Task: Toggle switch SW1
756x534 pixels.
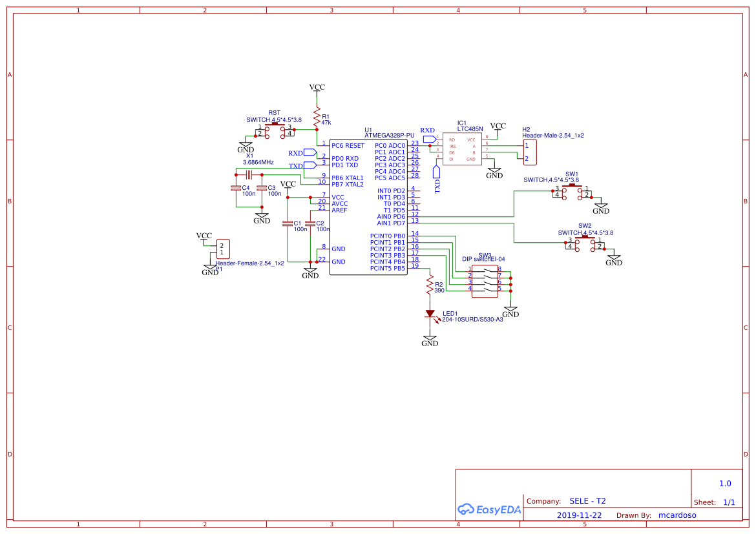Action: coord(571,189)
